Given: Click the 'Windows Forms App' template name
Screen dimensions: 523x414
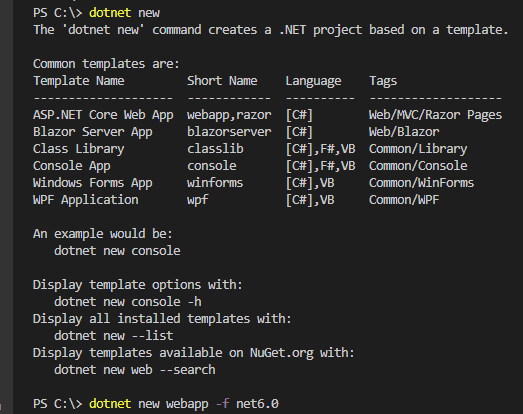Looking at the screenshot, I should pos(93,183).
